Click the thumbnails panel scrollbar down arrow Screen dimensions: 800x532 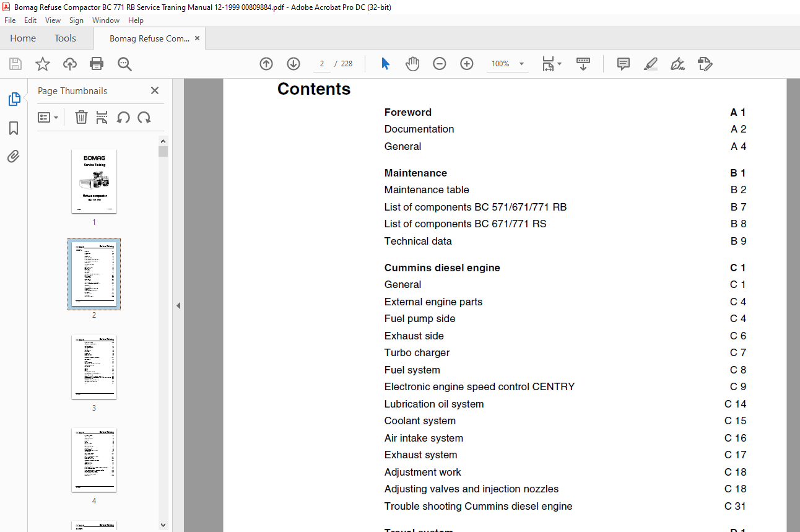163,525
